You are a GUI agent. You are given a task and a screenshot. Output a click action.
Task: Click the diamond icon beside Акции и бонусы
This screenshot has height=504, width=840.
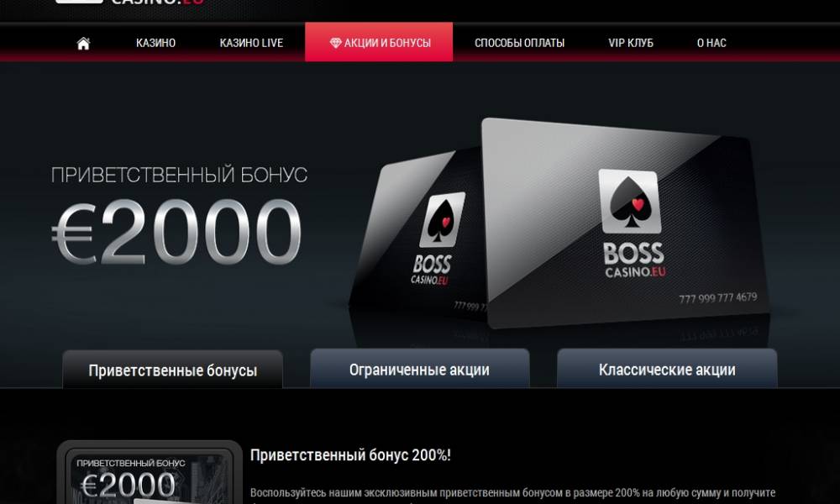click(335, 43)
